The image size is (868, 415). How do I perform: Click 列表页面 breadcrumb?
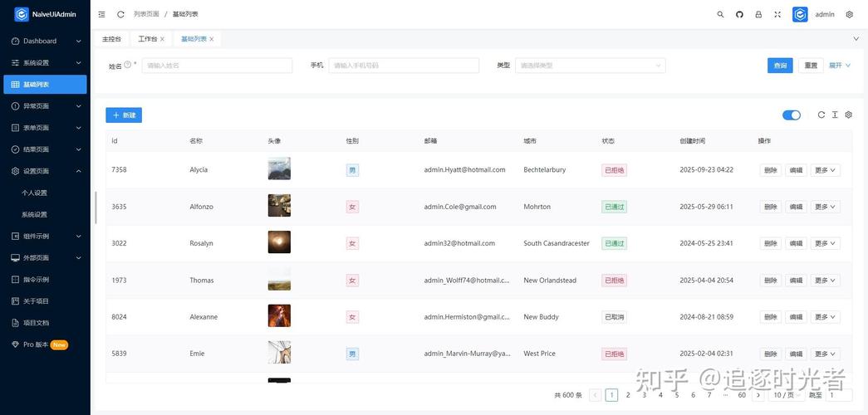coord(146,14)
